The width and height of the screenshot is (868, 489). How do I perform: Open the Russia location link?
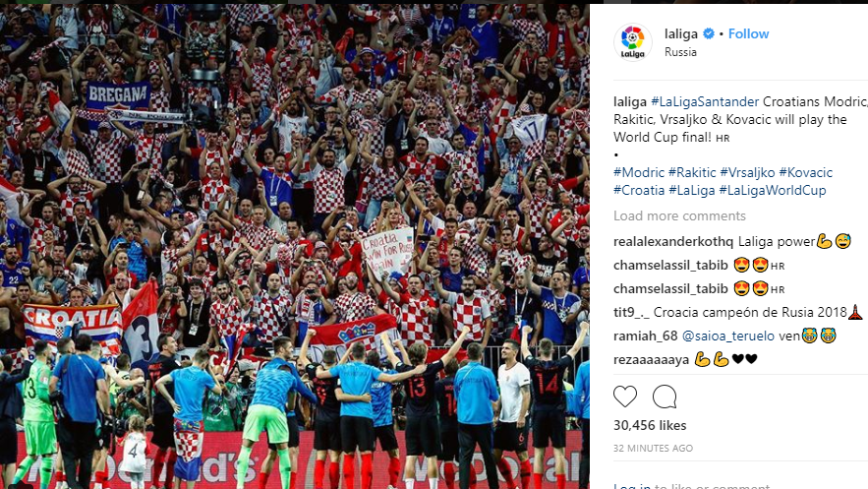pos(680,52)
